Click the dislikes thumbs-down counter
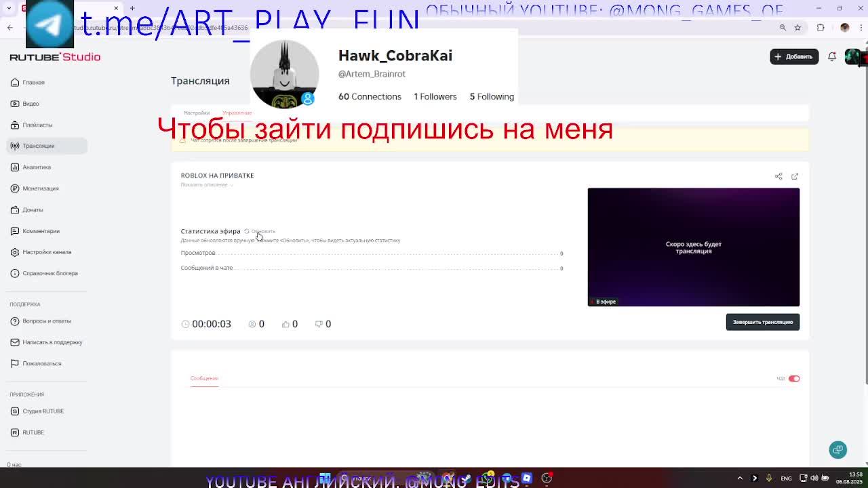This screenshot has width=868, height=488. [323, 324]
